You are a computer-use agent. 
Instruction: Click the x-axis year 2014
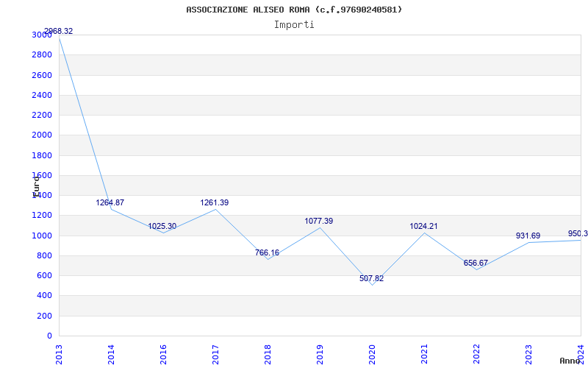[x=111, y=354]
